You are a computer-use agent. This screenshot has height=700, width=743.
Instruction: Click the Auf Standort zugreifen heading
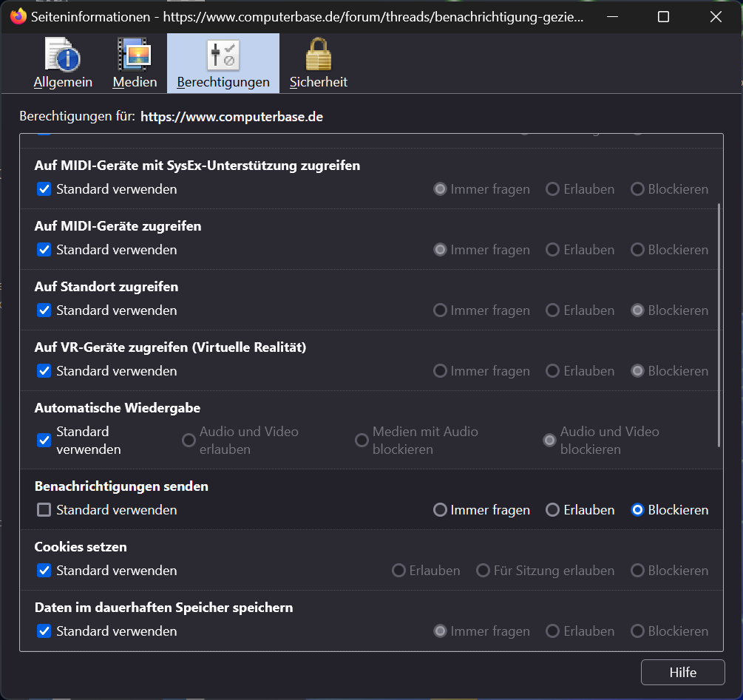point(106,287)
